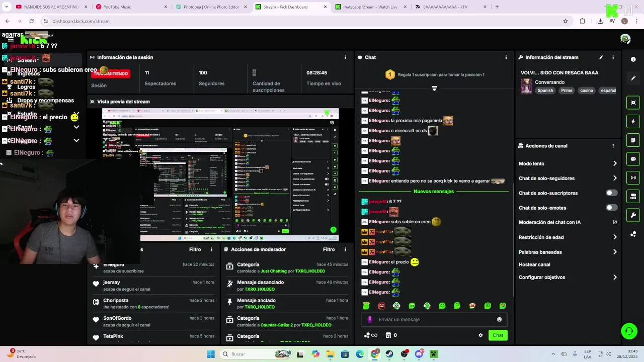The height and width of the screenshot is (362, 644).
Task: Switch to Photopea Online Photo Editor tab
Action: [x=212, y=7]
